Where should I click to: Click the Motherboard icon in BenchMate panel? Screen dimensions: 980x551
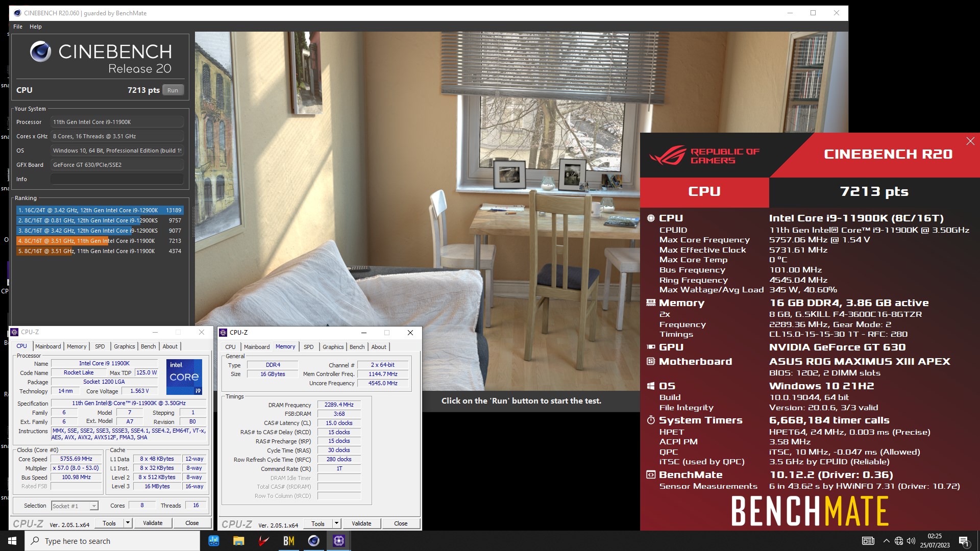[651, 361]
